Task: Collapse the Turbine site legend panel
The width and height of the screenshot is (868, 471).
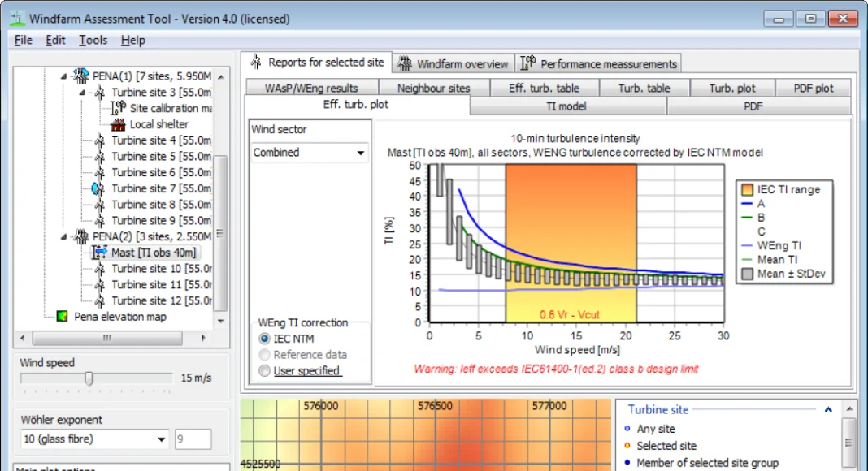Action: coord(828,410)
